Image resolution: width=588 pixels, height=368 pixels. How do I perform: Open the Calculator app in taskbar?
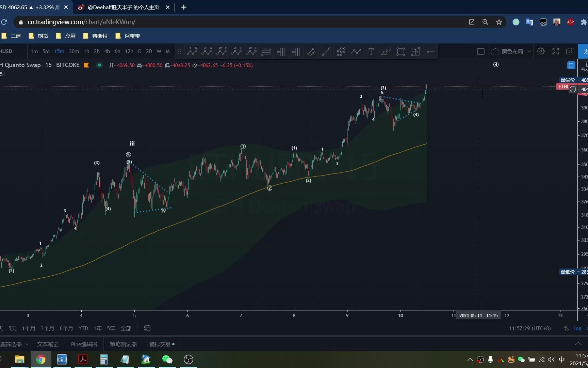pos(104,359)
